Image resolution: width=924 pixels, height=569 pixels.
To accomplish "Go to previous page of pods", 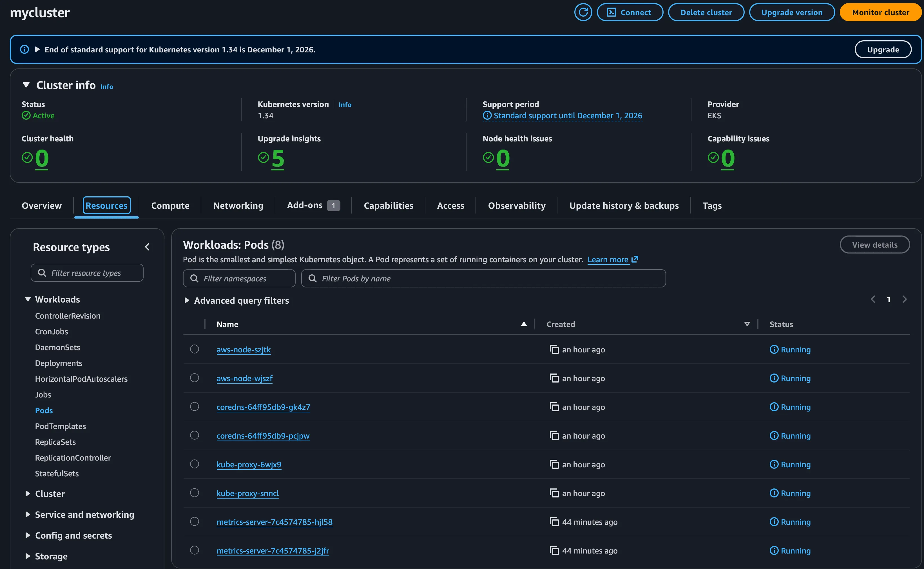I will 873,299.
